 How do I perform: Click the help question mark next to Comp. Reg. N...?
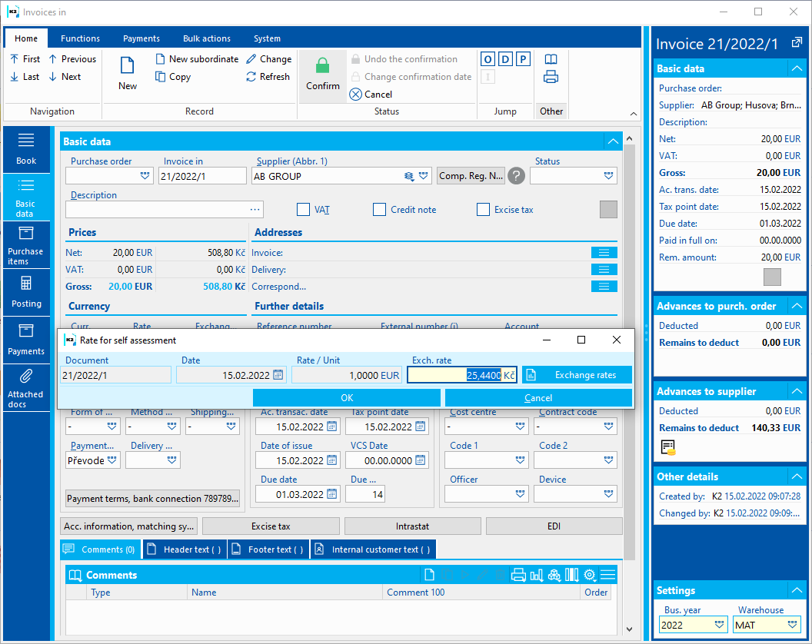pyautogui.click(x=517, y=176)
